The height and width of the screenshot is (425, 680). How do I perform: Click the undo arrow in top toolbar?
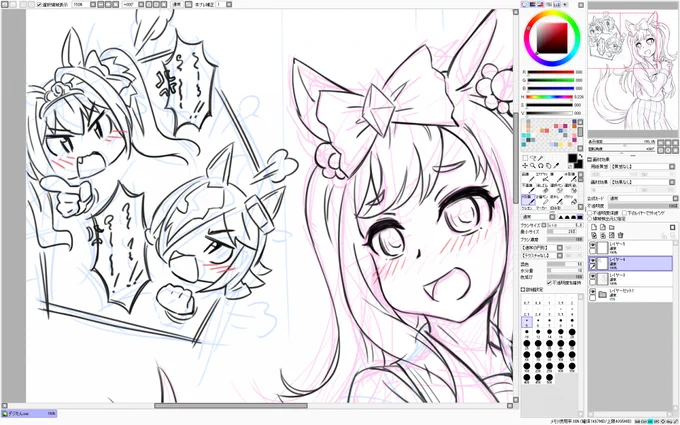click(x=3, y=4)
